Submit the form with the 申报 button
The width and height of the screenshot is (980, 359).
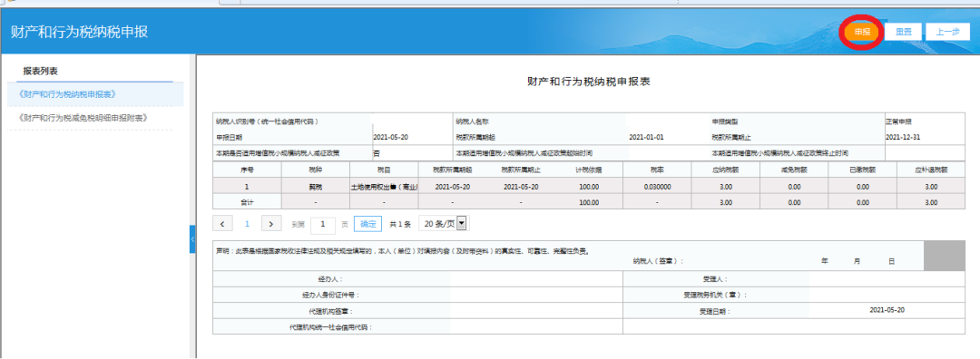[862, 32]
